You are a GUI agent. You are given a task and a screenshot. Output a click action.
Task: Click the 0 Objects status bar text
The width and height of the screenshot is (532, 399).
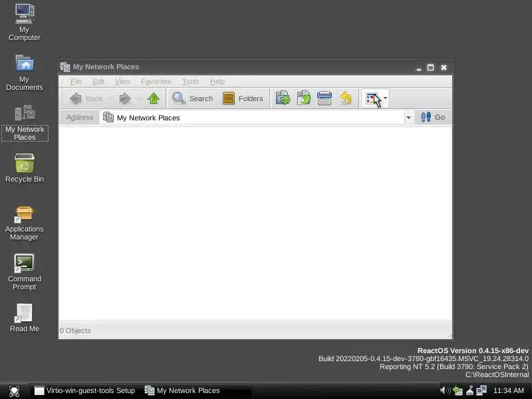[75, 331]
